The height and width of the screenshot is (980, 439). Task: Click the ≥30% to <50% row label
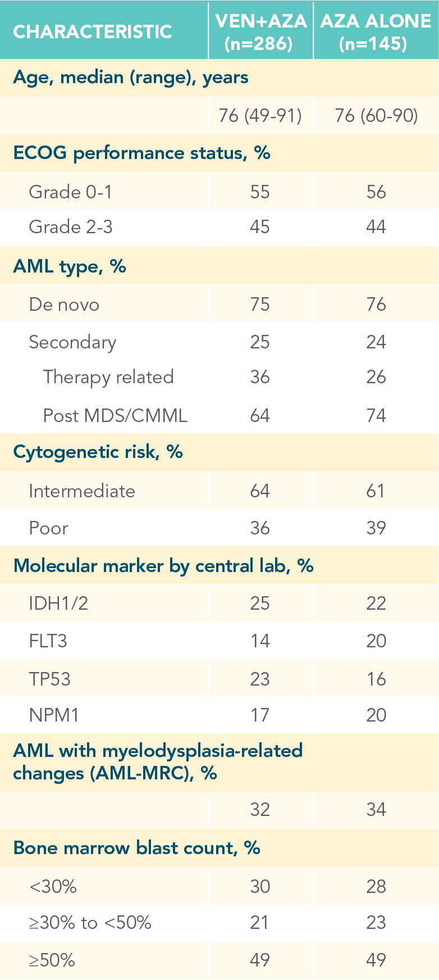coord(90,923)
